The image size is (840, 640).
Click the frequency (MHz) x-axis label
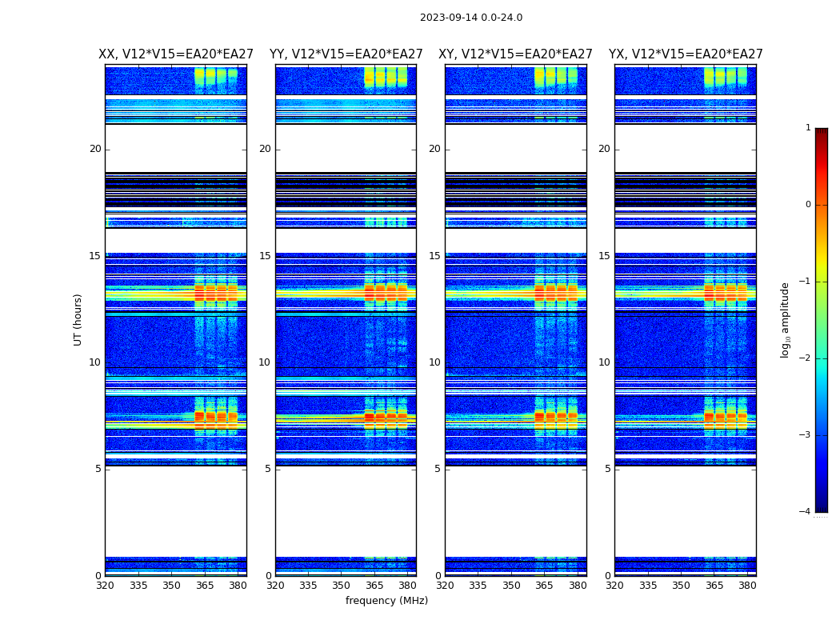[x=386, y=601]
